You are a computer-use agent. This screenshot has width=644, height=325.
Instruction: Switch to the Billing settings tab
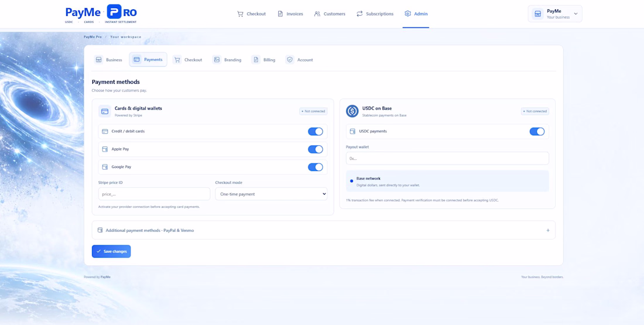pyautogui.click(x=263, y=60)
